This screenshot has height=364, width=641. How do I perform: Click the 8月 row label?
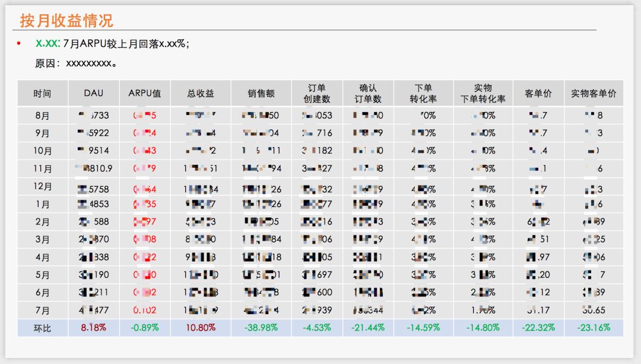pos(42,116)
